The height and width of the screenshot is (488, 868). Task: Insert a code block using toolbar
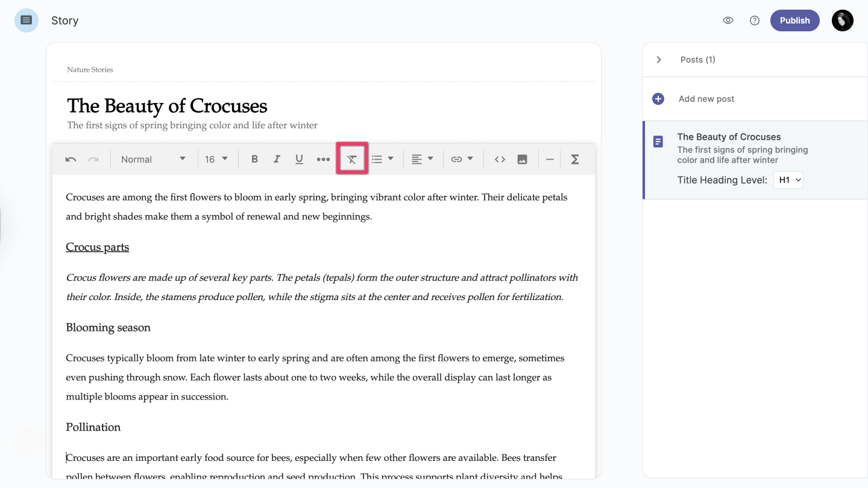pyautogui.click(x=500, y=160)
